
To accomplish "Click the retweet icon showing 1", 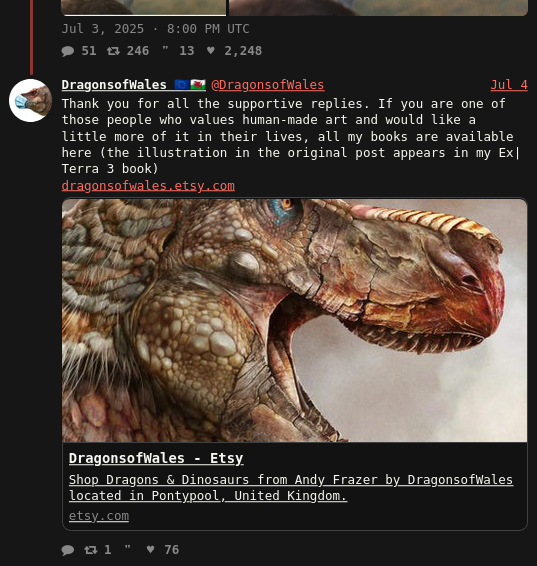I will tap(91, 550).
